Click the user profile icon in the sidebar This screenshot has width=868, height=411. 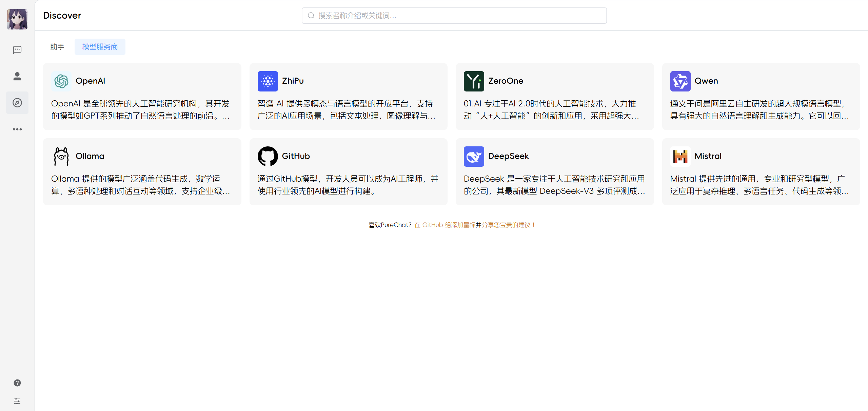(x=17, y=76)
